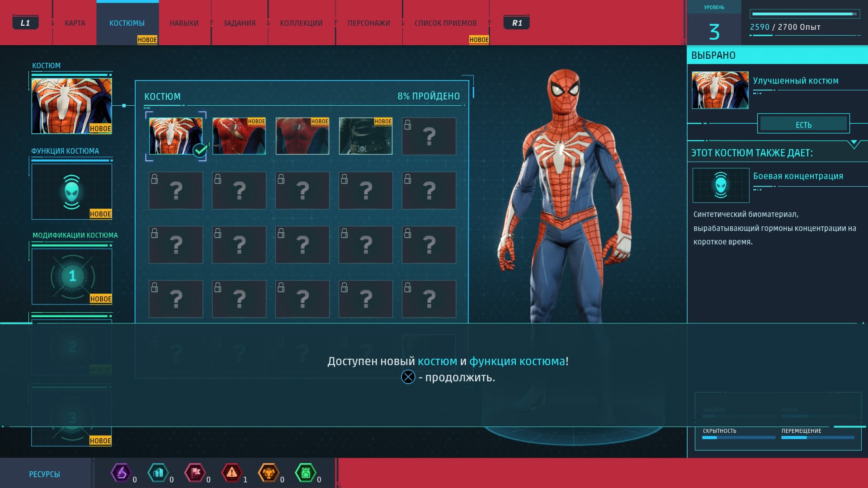
Task: Click the checkmark on equipped Advanced suit
Action: point(200,150)
